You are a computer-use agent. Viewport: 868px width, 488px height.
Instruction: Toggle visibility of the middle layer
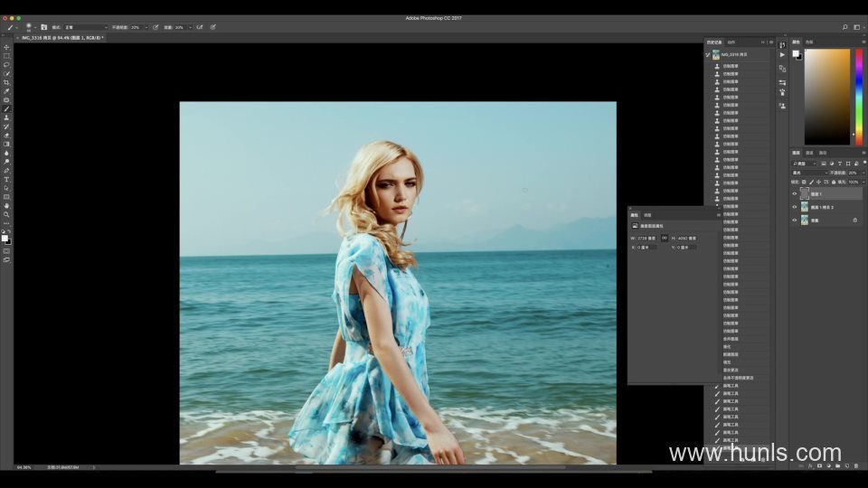[x=795, y=207]
